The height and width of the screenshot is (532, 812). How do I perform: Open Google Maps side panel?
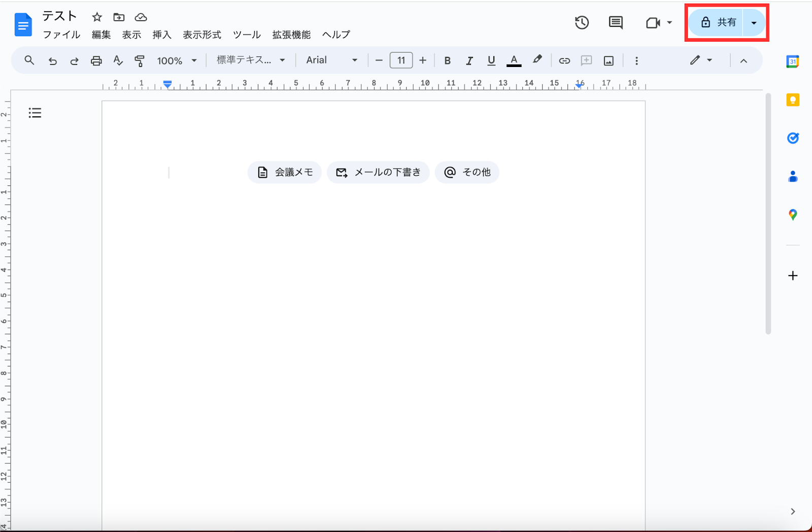tap(793, 215)
